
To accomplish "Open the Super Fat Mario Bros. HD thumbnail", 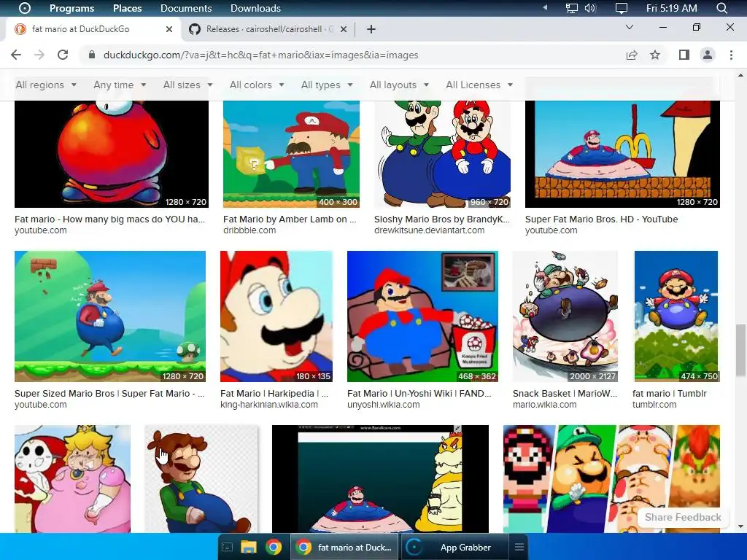I will 622,154.
